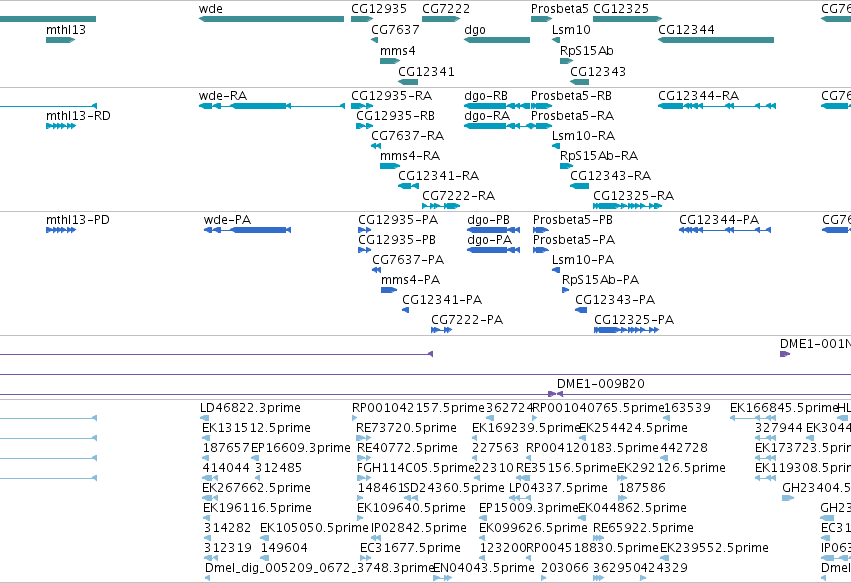Click the Prosbeta5-RB transcript label
This screenshot has height=583, width=851.
click(571, 96)
